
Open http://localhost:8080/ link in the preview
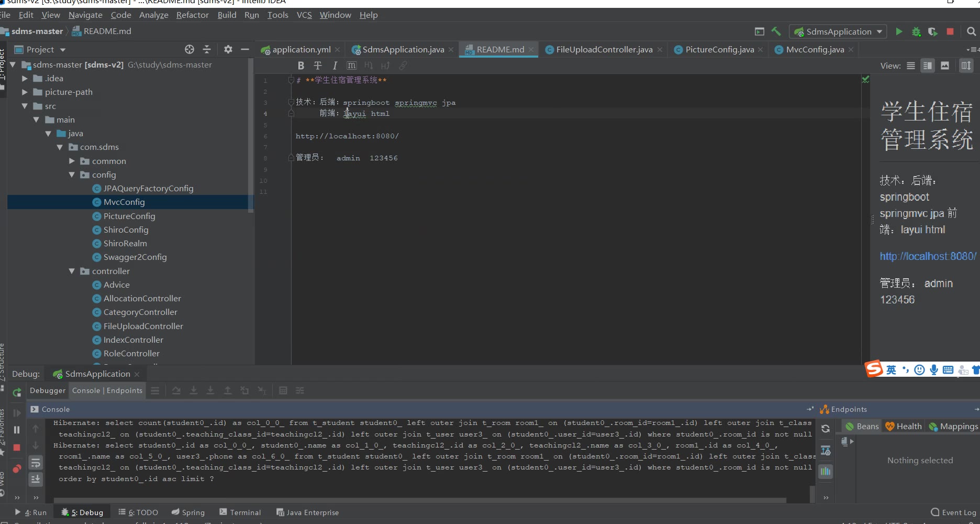pyautogui.click(x=928, y=256)
